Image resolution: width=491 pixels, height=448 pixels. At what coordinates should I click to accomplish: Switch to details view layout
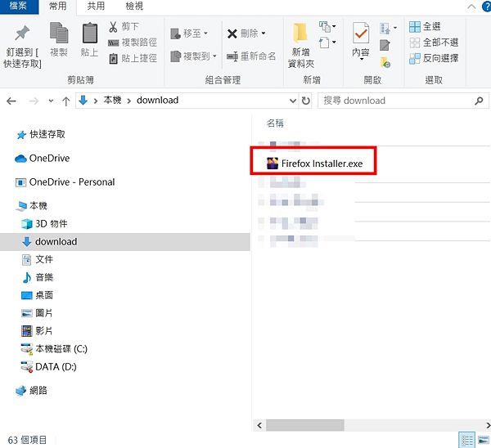coord(466,440)
